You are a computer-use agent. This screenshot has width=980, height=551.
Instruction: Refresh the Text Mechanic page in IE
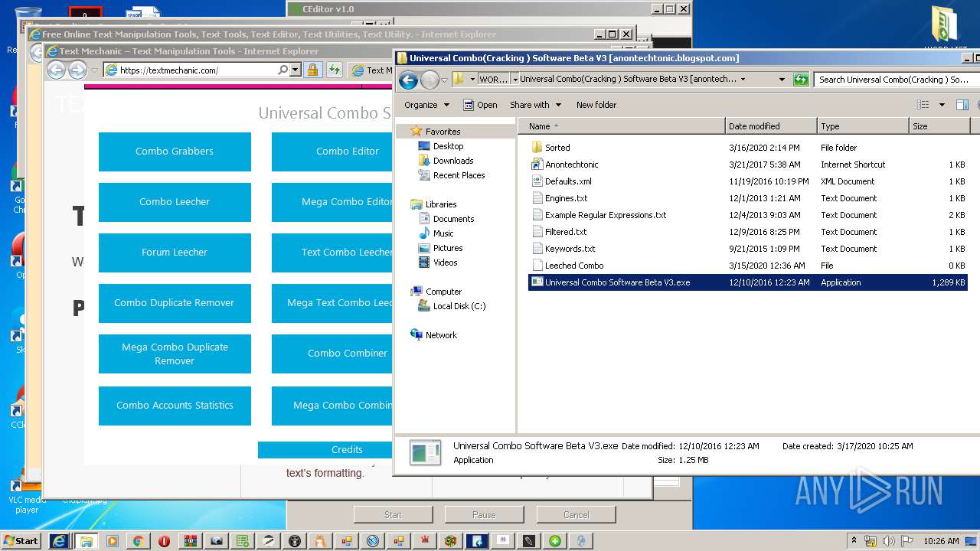[335, 70]
